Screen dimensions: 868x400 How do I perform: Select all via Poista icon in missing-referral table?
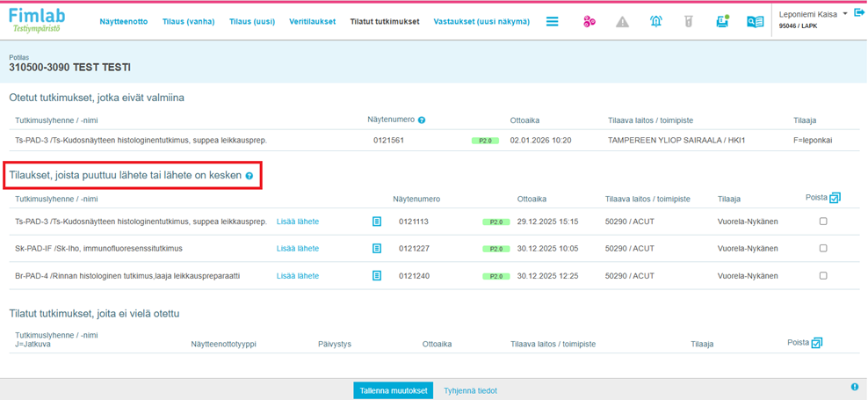(835, 198)
